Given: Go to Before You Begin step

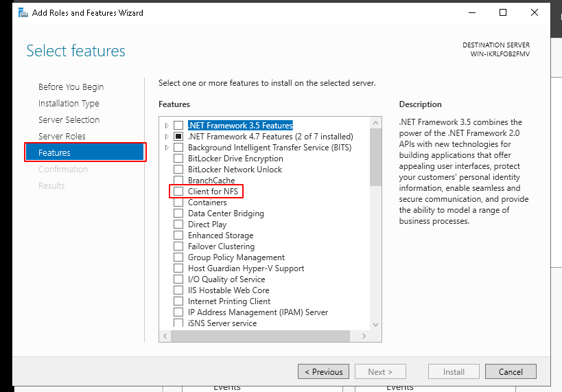Looking at the screenshot, I should click(x=71, y=87).
